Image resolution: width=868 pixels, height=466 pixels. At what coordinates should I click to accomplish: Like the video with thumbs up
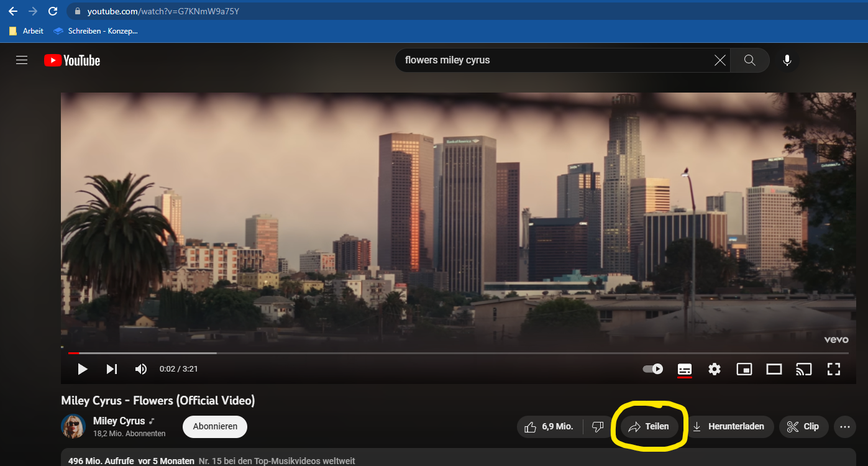[549, 427]
